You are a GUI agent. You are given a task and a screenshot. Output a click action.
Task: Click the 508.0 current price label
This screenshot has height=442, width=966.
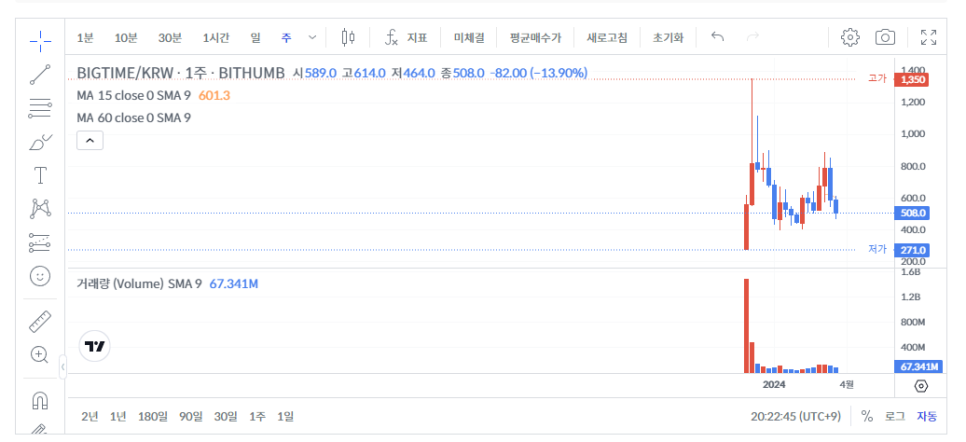(914, 213)
